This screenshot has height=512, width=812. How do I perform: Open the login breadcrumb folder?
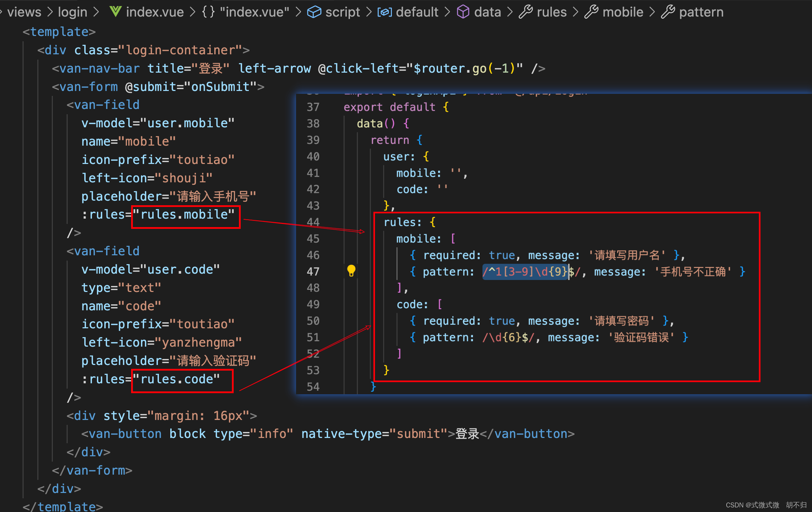(x=72, y=12)
